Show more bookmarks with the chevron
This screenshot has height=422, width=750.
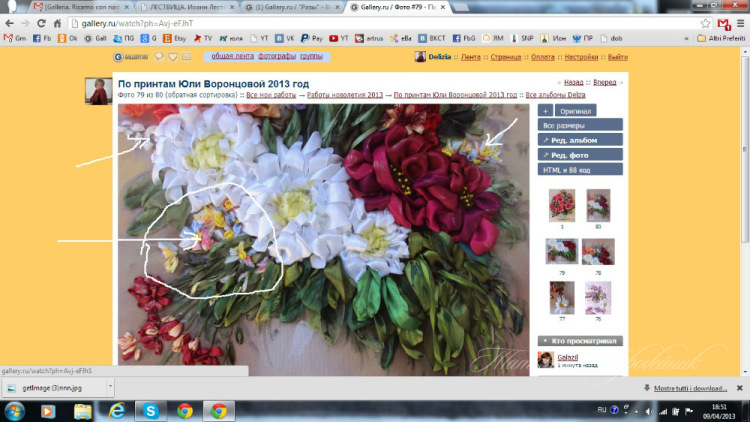[686, 38]
